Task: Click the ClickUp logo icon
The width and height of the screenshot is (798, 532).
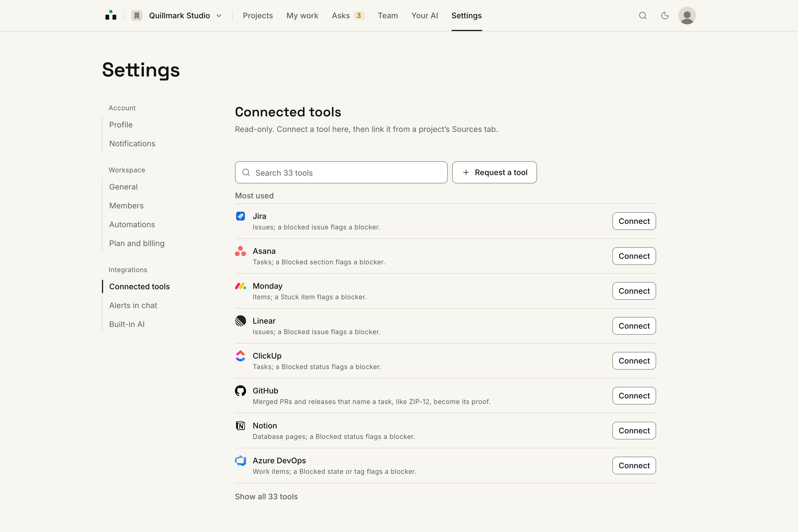Action: pyautogui.click(x=240, y=356)
